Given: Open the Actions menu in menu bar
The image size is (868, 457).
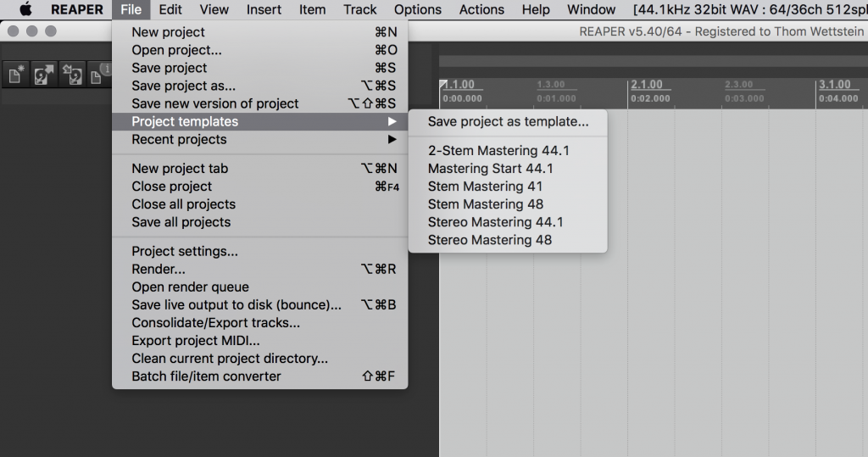Looking at the screenshot, I should click(481, 9).
